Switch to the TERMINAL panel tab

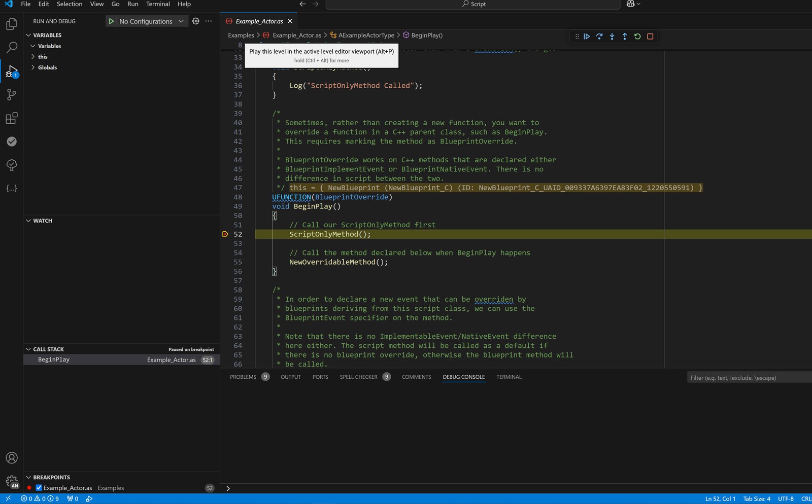click(509, 377)
